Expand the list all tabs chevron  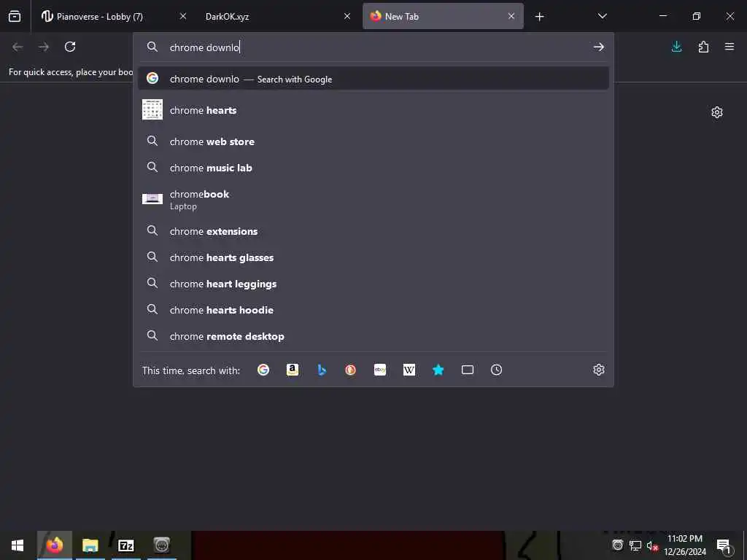pos(602,16)
